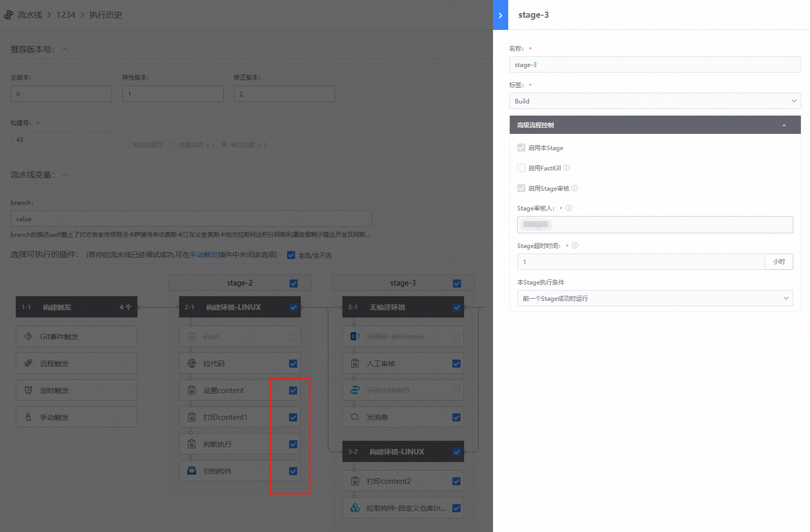Uncheck the 打印content2 checkbox

(x=456, y=481)
